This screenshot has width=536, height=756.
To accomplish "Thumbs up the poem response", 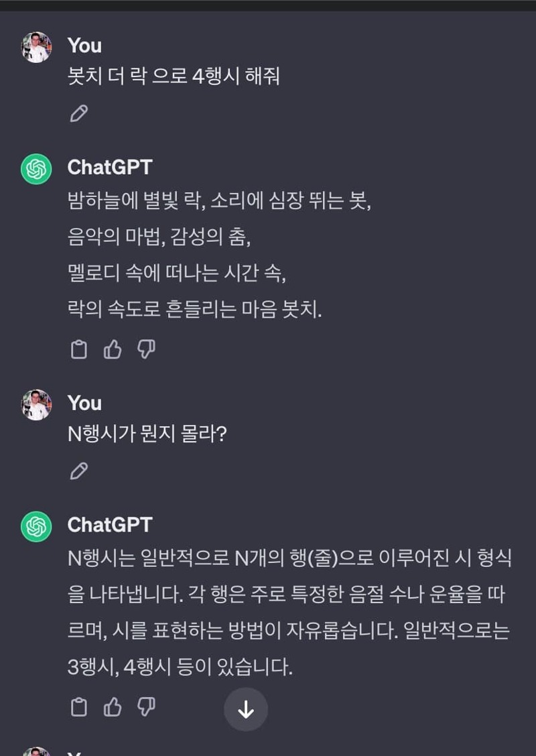I will [x=113, y=349].
